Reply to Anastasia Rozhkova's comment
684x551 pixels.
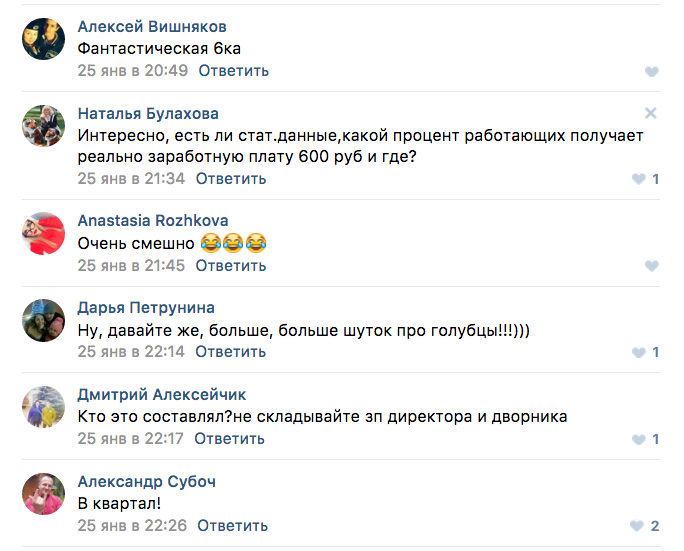[231, 266]
